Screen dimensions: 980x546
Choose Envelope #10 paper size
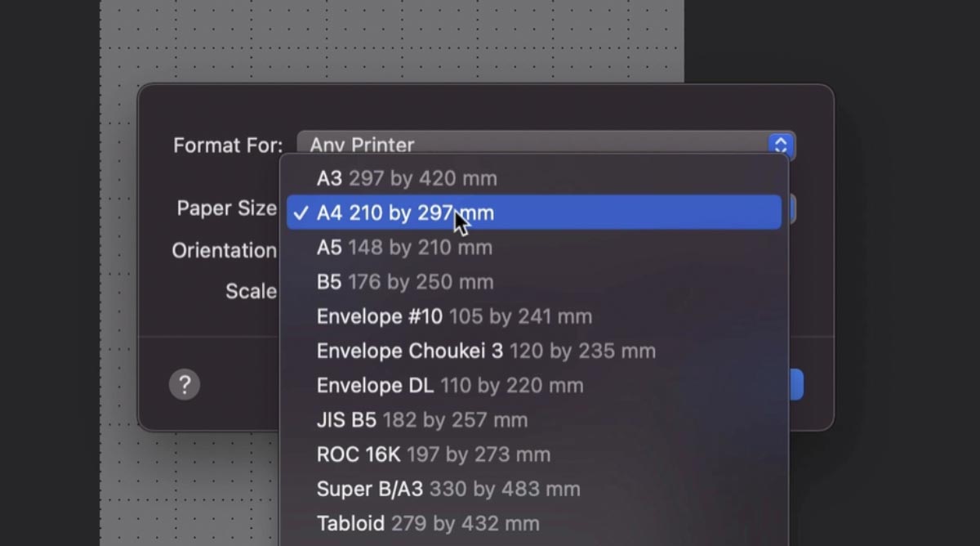[x=454, y=316]
